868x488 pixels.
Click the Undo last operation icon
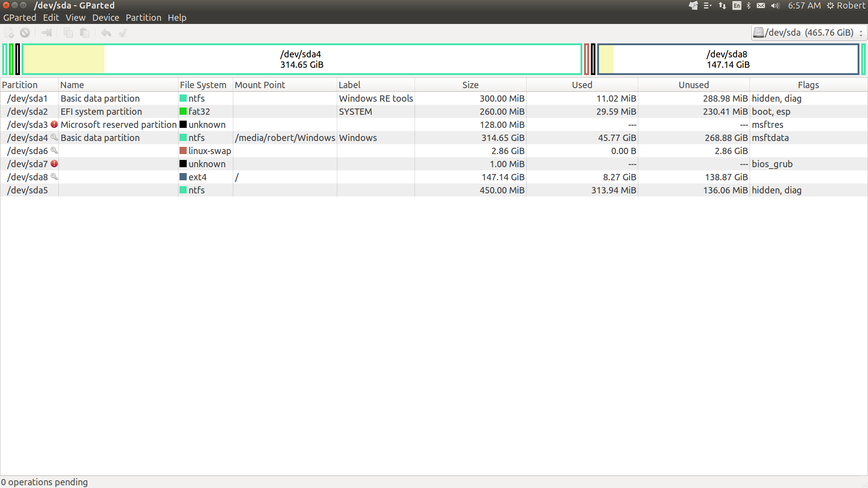coord(106,33)
